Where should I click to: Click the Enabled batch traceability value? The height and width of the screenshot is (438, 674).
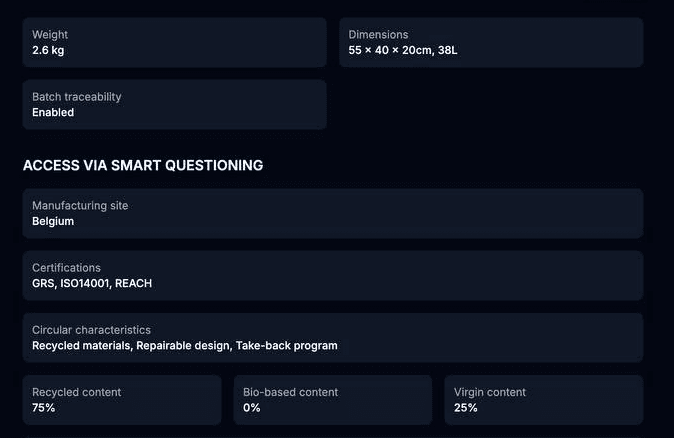click(x=53, y=113)
